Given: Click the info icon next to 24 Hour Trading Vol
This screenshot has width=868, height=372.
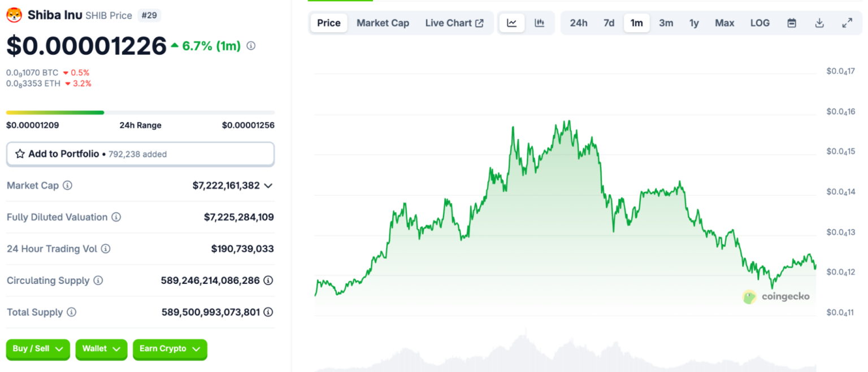Looking at the screenshot, I should (x=106, y=249).
